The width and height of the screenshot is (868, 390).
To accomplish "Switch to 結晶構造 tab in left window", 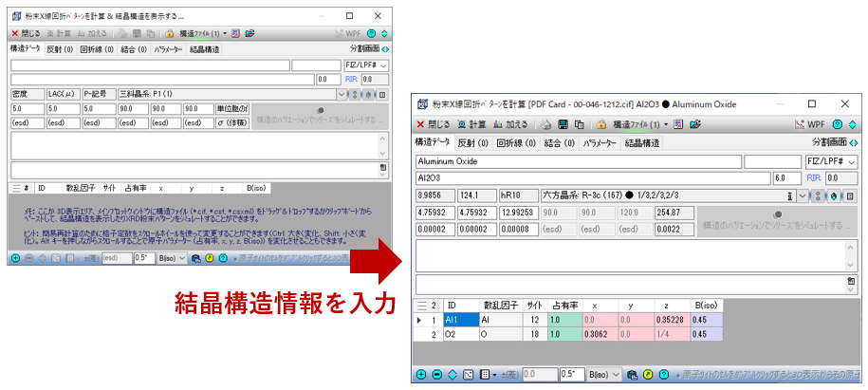I will click(204, 49).
